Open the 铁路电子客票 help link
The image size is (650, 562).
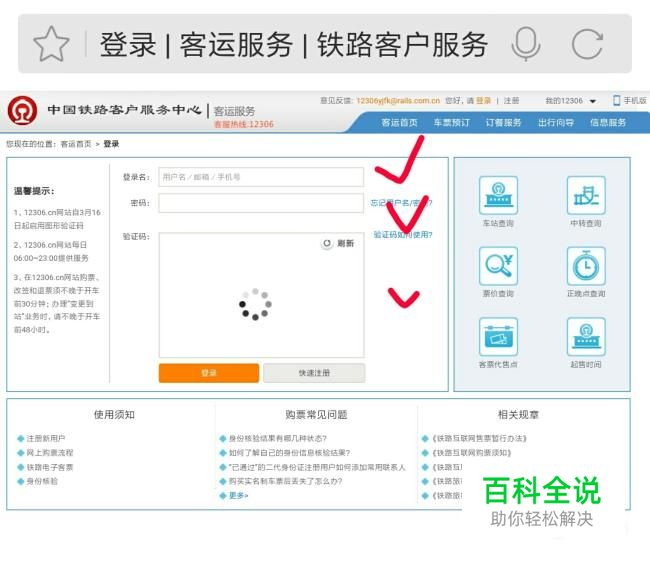pyautogui.click(x=50, y=467)
